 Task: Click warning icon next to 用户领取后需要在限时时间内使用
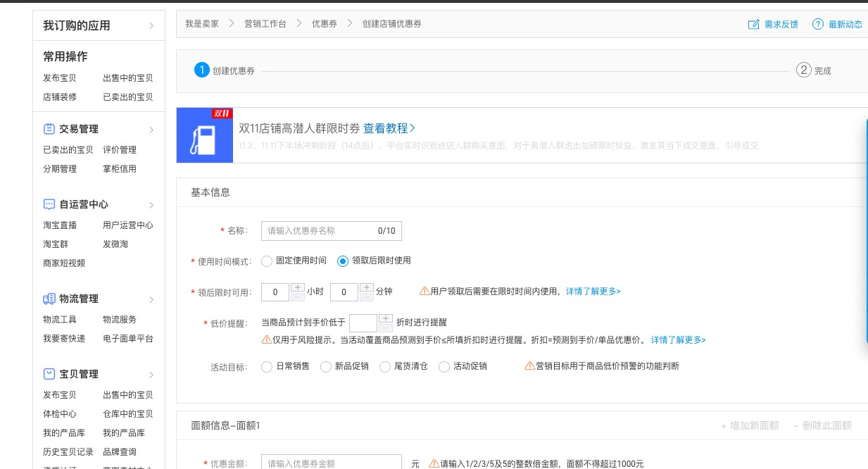click(x=424, y=291)
